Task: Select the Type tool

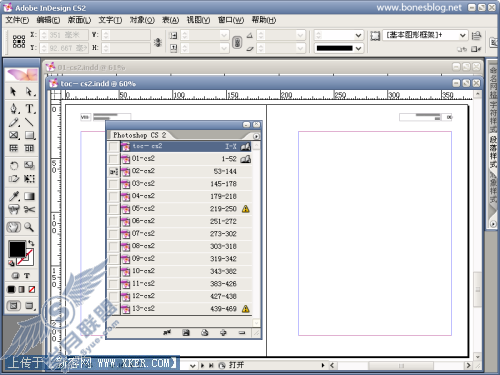Action: 29,109
